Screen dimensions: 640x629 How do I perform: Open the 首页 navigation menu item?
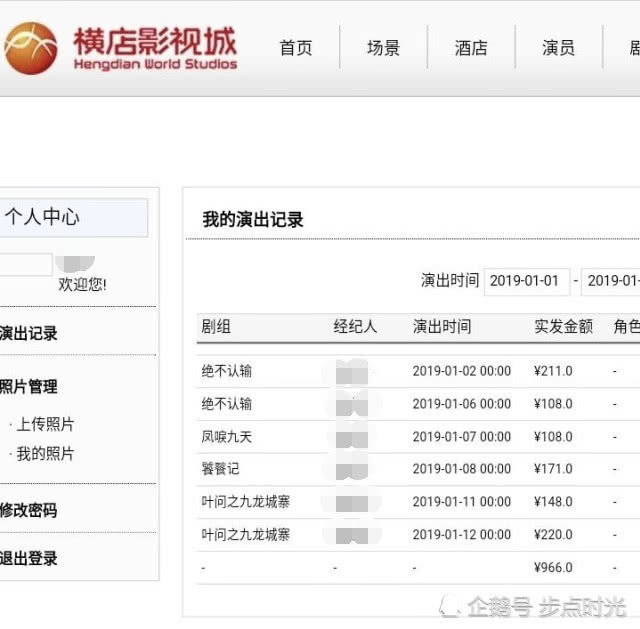click(x=296, y=48)
